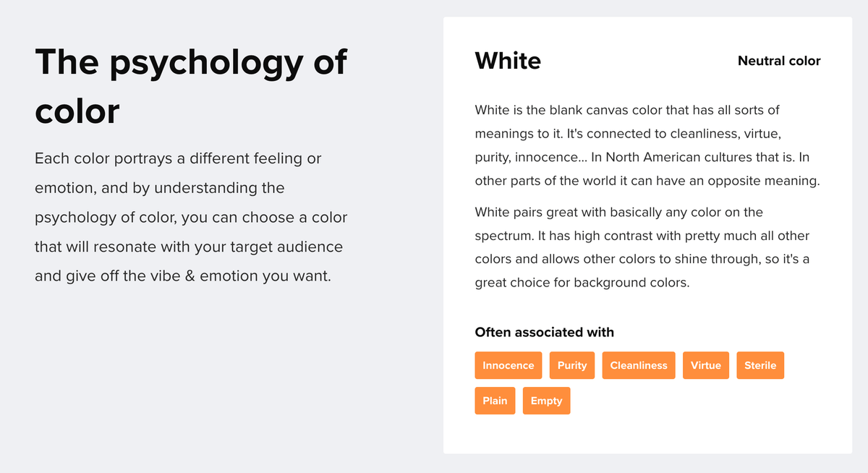The width and height of the screenshot is (868, 473).
Task: Click the White card title
Action: (x=508, y=61)
